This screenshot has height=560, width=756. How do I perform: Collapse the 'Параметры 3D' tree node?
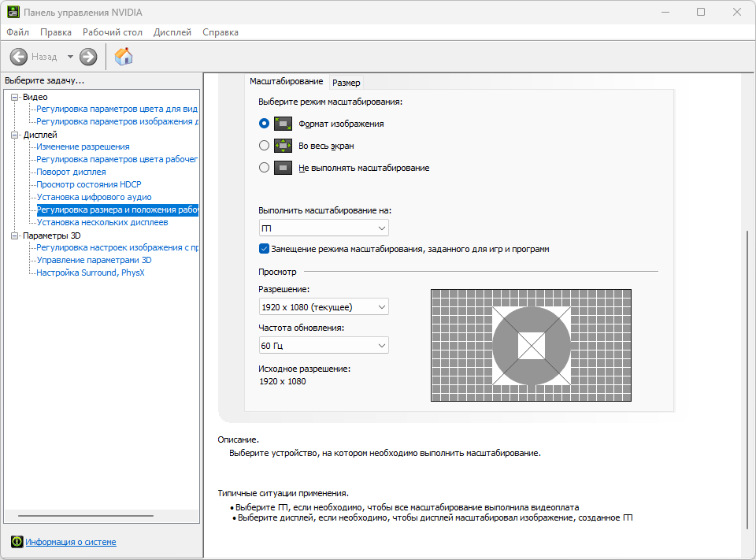point(14,235)
